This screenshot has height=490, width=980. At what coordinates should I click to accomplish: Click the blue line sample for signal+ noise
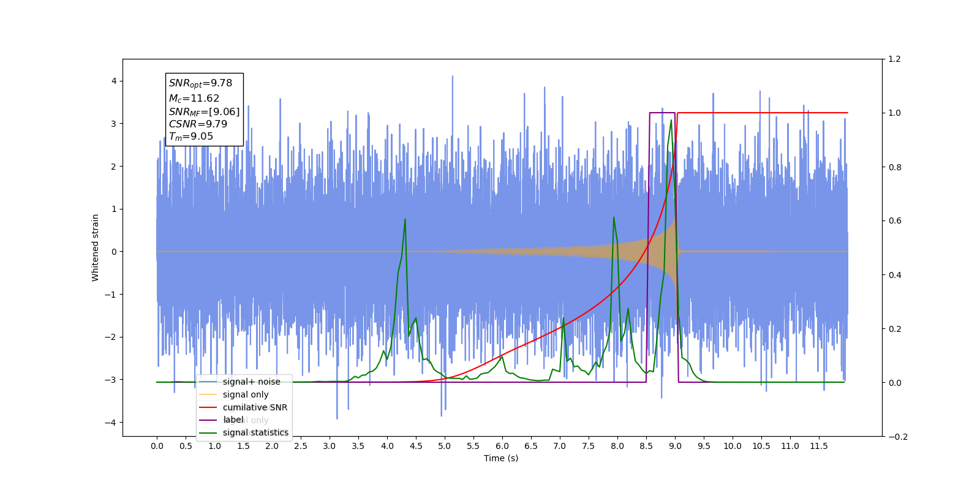[x=208, y=382]
